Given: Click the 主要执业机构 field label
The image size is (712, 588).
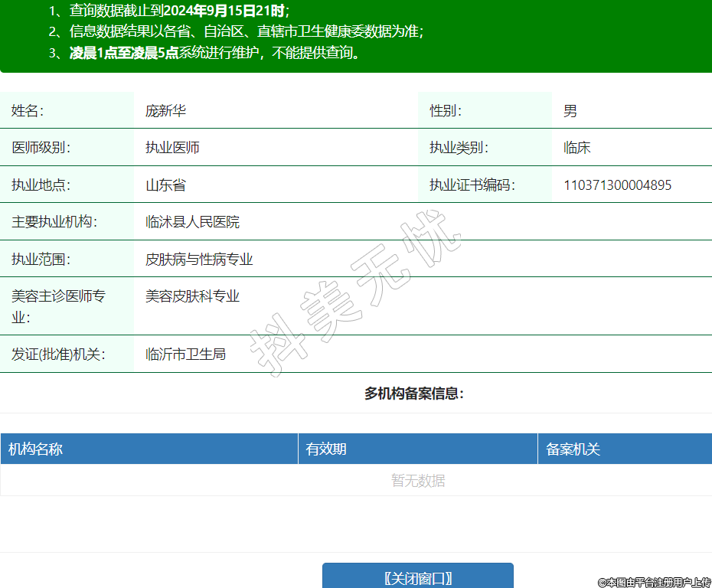Looking at the screenshot, I should [x=54, y=222].
